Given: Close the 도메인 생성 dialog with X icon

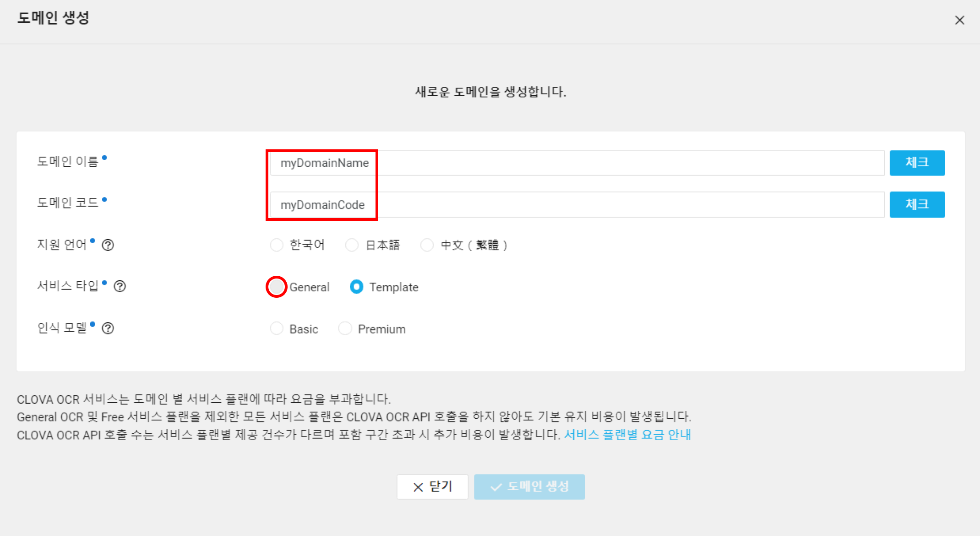Looking at the screenshot, I should pos(959,20).
